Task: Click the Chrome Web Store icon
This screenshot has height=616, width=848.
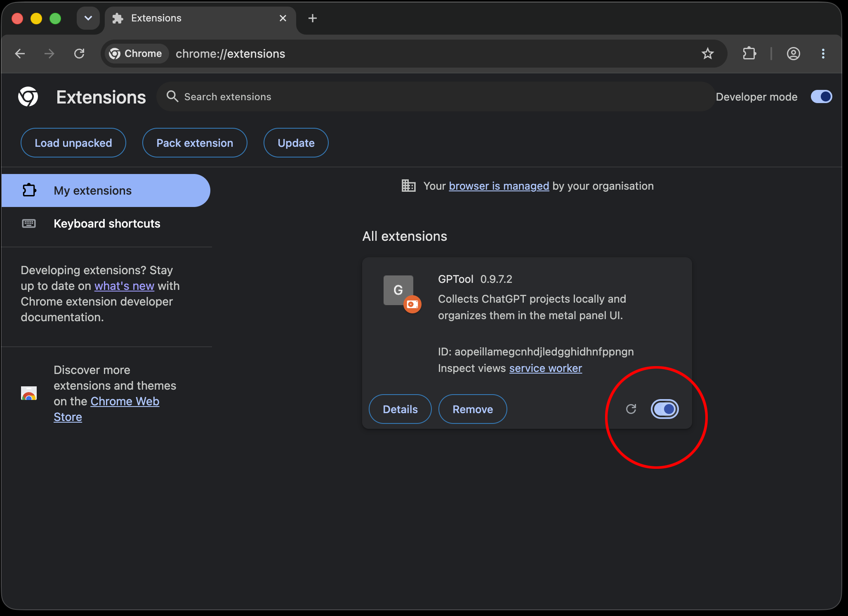Action: 29,393
